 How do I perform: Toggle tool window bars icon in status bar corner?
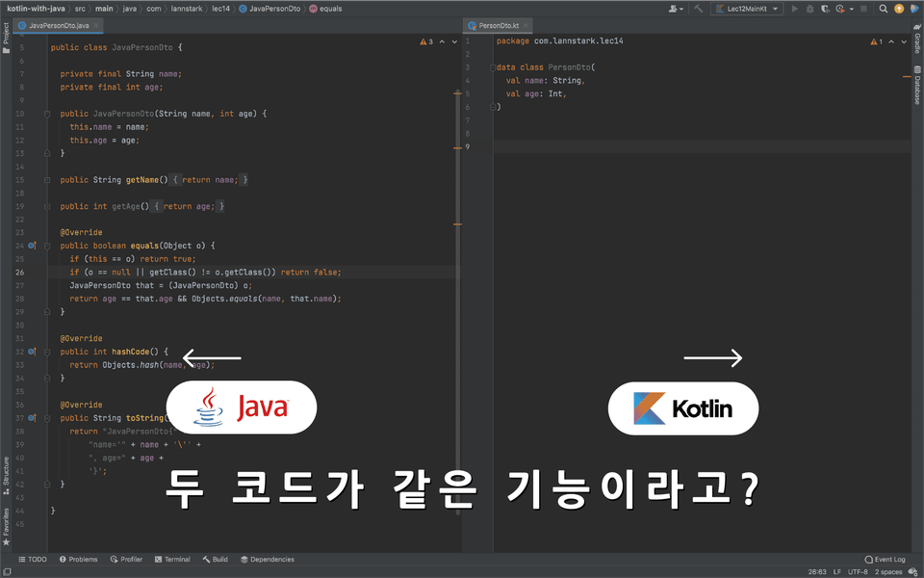pos(6,572)
